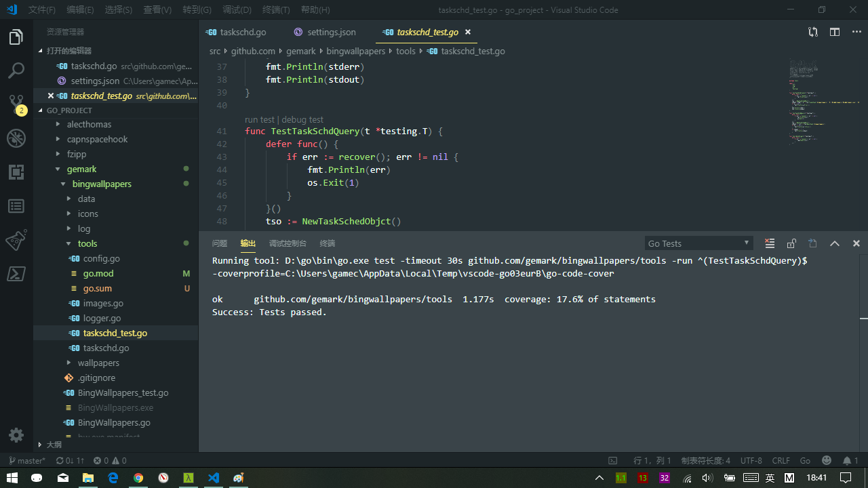The image size is (868, 488).
Task: Maximize the panel size with chevron
Action: pyautogui.click(x=835, y=243)
